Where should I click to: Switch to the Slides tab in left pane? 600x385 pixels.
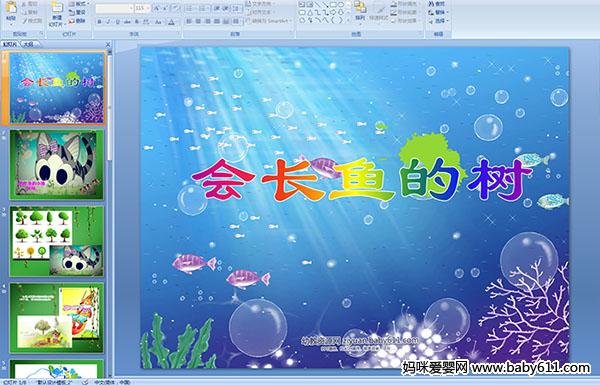[10, 44]
